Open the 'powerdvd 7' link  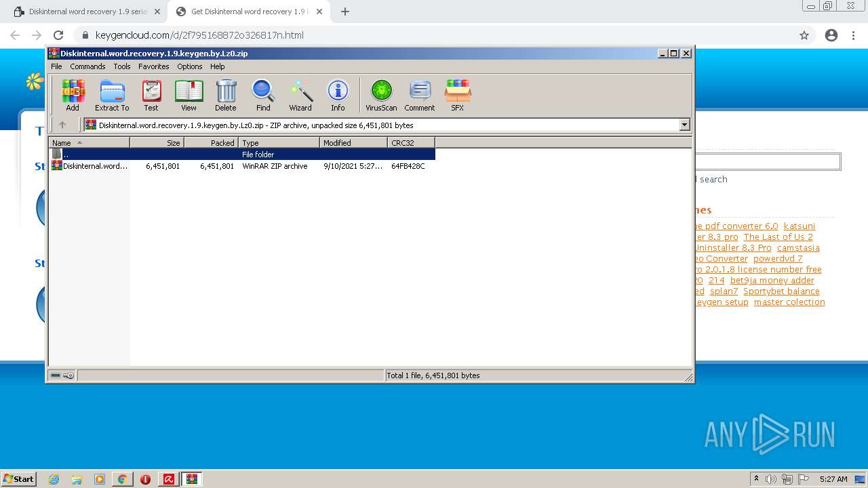778,259
